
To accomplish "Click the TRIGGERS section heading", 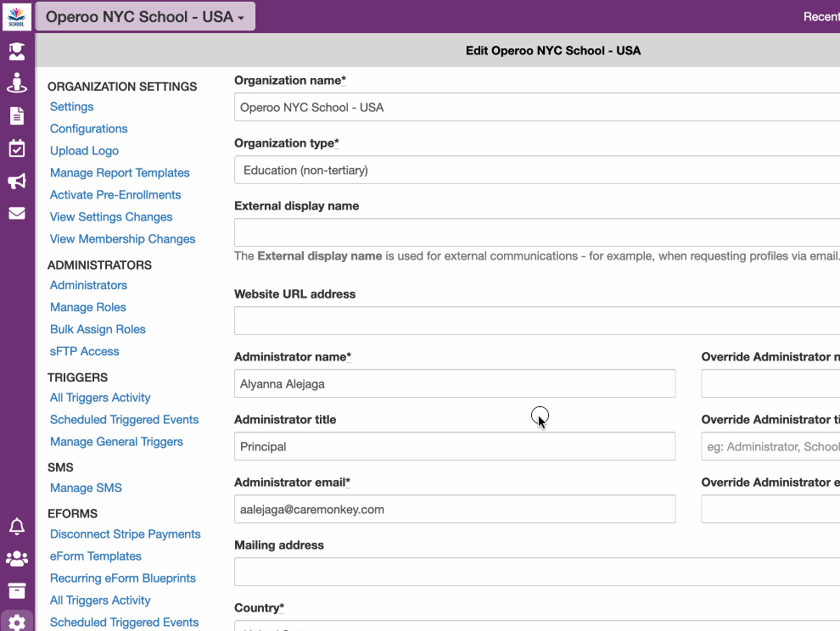I will click(78, 377).
